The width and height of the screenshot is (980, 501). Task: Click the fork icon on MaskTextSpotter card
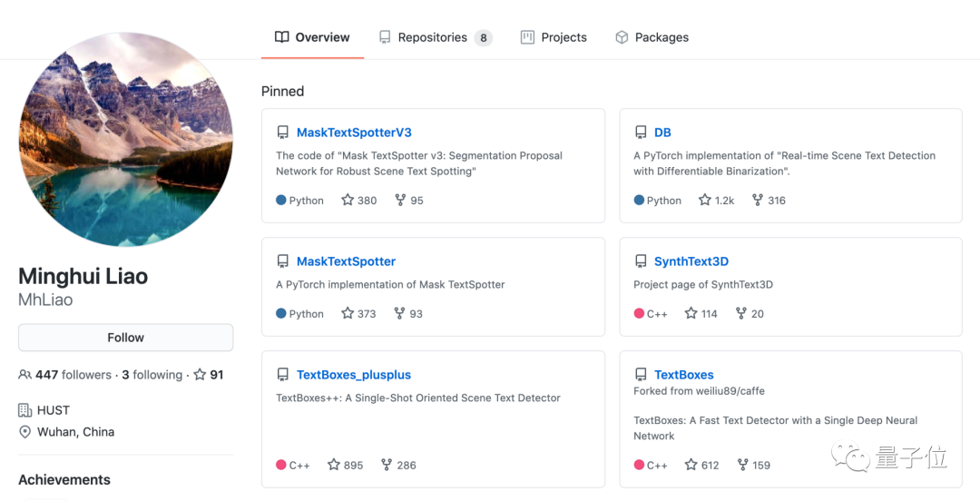tap(400, 314)
